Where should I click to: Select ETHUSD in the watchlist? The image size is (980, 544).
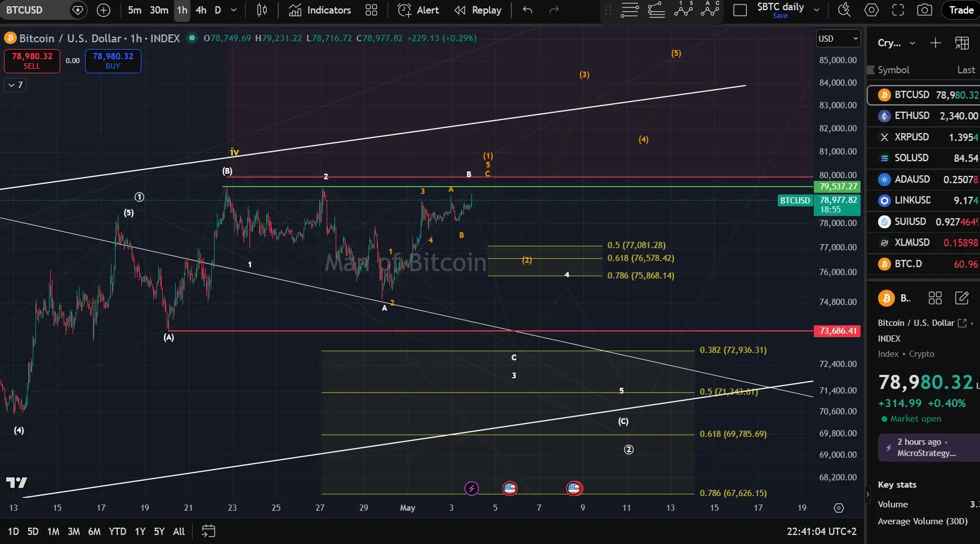point(923,116)
